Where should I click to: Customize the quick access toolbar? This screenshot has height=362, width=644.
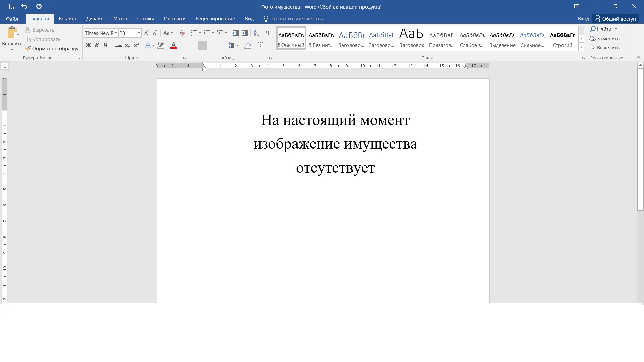51,6
